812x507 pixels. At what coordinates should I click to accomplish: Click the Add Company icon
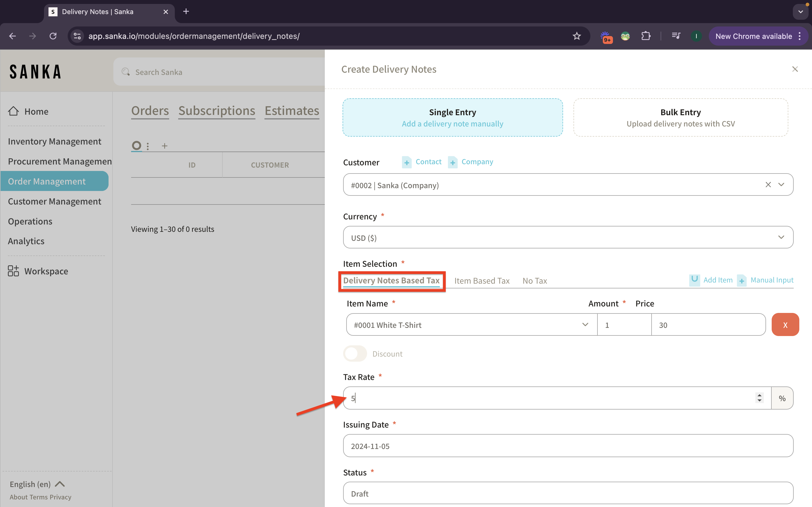pos(453,162)
